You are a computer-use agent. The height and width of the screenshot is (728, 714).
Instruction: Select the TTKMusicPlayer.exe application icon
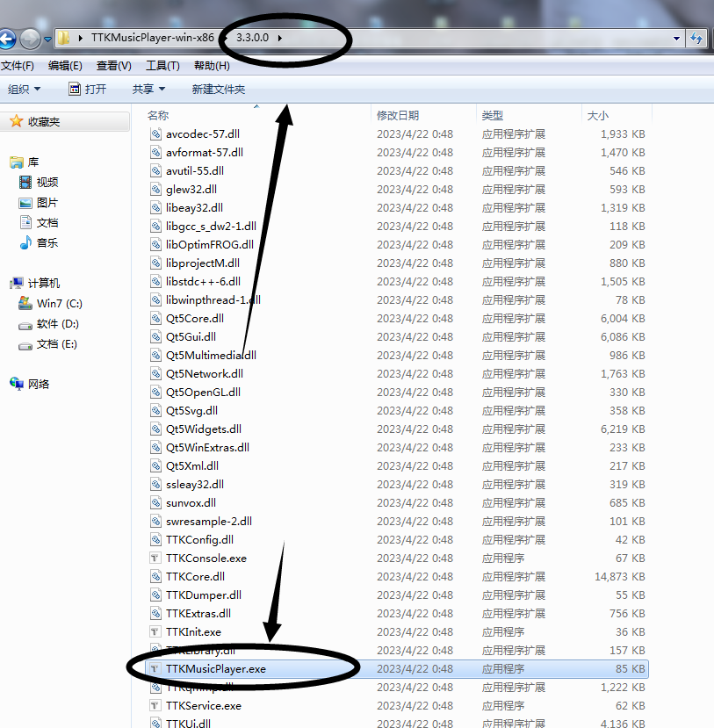[x=155, y=669]
